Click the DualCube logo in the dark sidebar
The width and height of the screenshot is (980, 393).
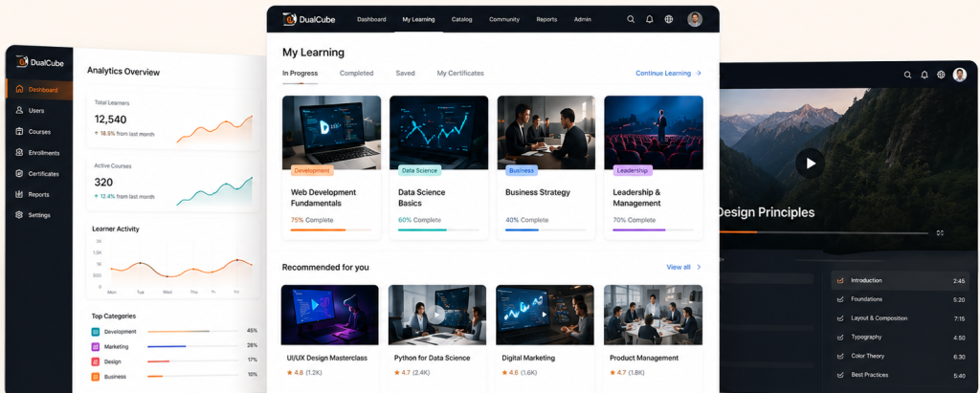click(39, 62)
